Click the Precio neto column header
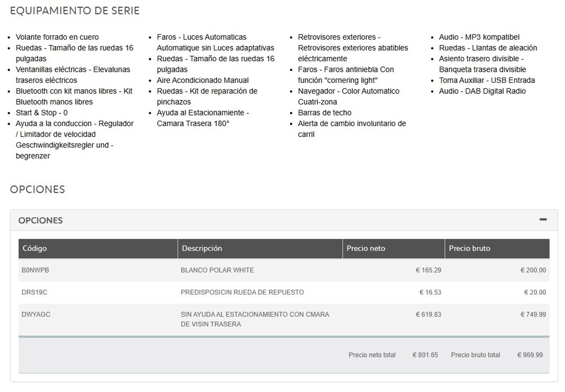The width and height of the screenshot is (565, 392). tap(366, 248)
